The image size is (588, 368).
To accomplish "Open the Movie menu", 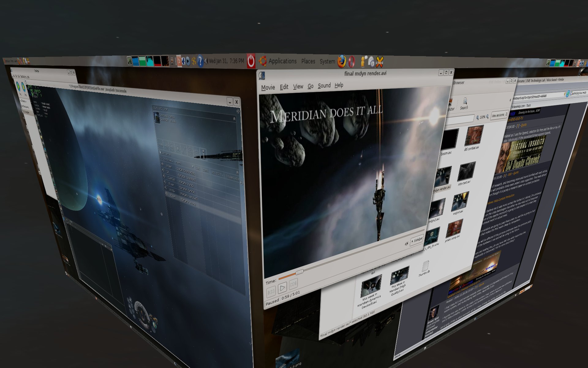I will pyautogui.click(x=268, y=88).
